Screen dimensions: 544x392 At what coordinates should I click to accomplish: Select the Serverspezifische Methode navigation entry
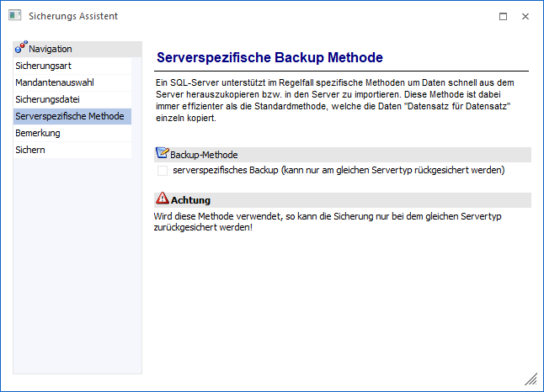point(70,116)
